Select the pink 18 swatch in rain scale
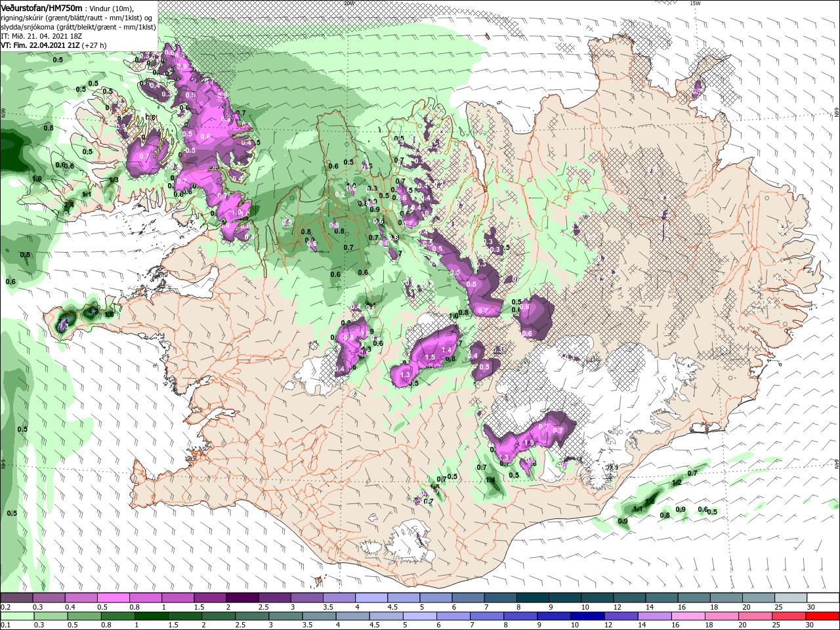 click(720, 616)
